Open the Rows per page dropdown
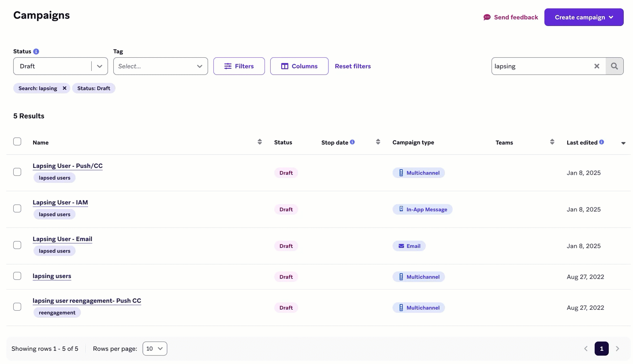633x364 pixels. click(155, 349)
